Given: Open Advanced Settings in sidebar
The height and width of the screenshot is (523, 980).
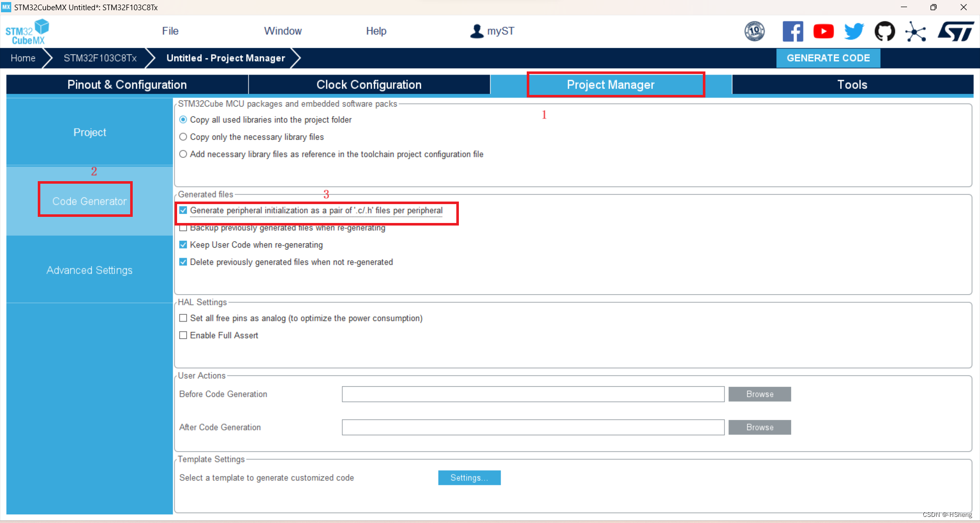Looking at the screenshot, I should pyautogui.click(x=89, y=270).
